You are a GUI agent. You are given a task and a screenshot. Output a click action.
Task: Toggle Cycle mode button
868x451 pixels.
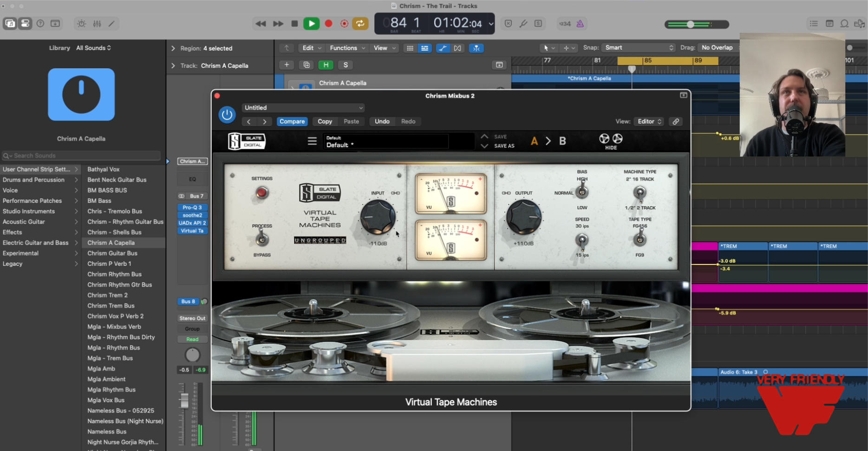click(x=360, y=24)
